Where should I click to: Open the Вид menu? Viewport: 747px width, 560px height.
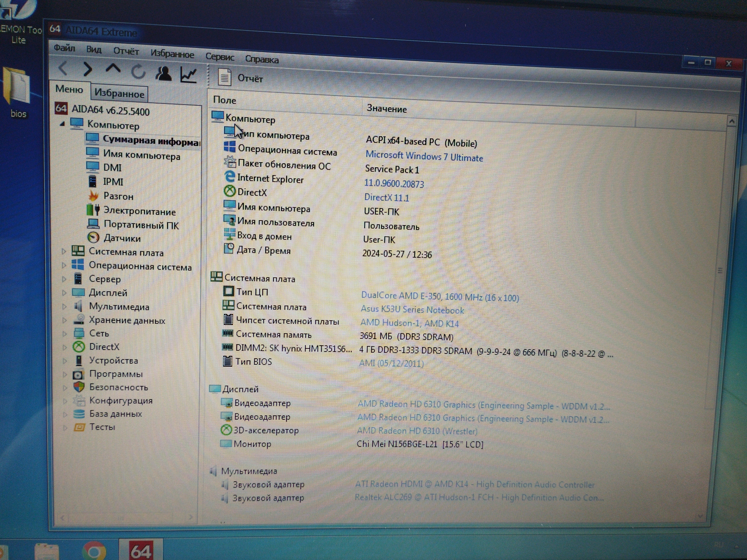[x=94, y=49]
